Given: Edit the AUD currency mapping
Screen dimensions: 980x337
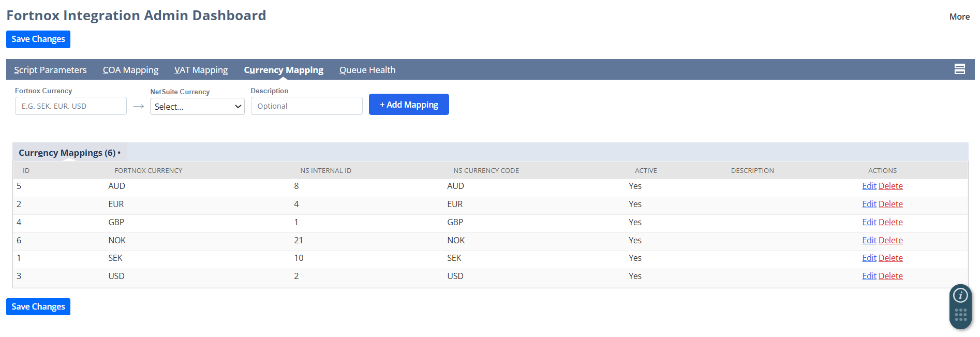Looking at the screenshot, I should coord(869,186).
